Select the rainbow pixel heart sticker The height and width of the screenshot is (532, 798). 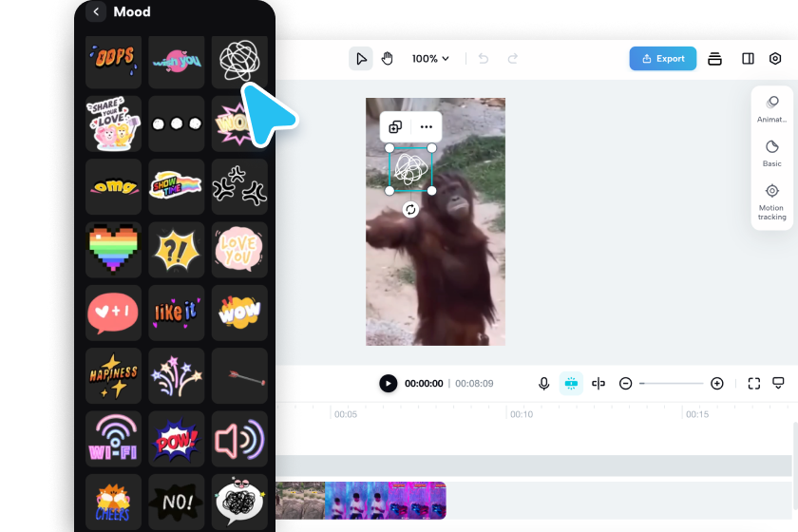[113, 250]
